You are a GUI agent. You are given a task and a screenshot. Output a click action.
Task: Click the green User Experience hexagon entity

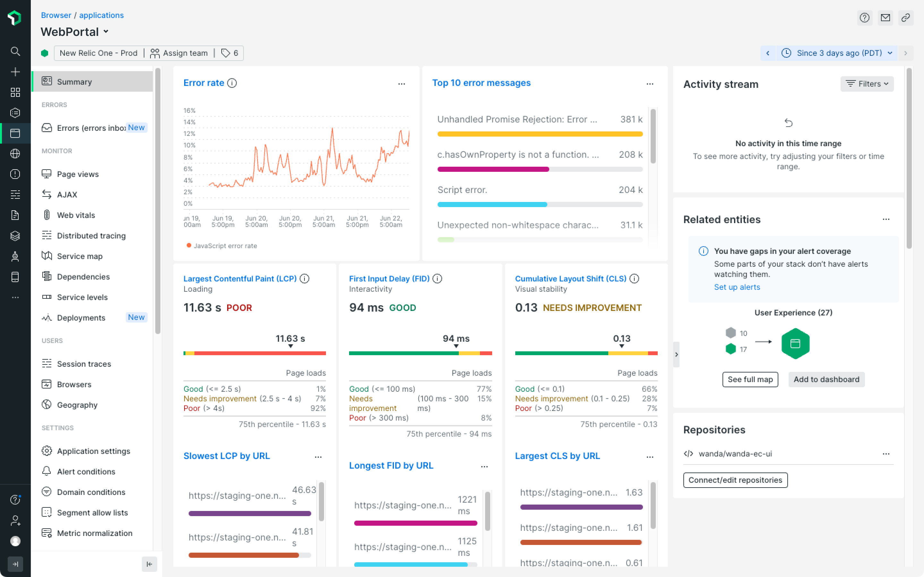pyautogui.click(x=795, y=343)
